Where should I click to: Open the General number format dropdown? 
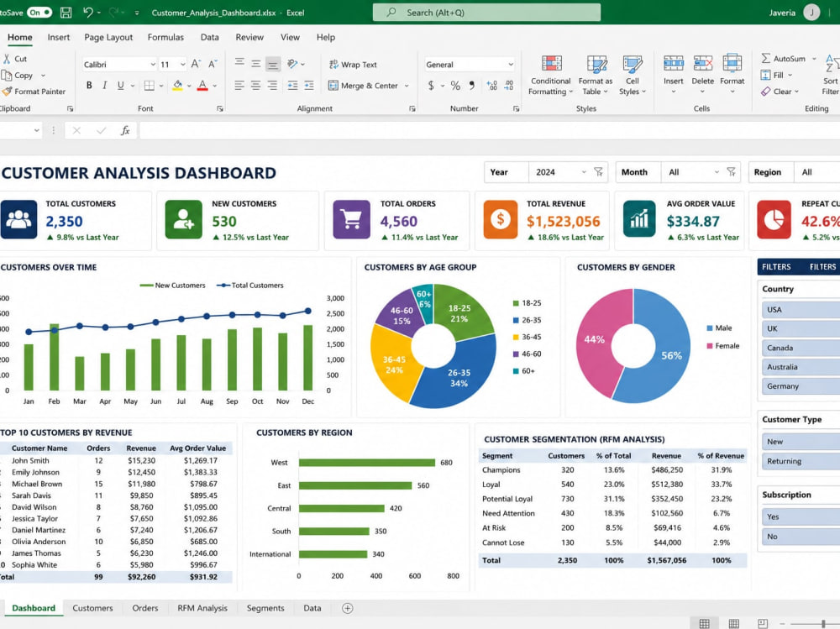click(x=511, y=65)
